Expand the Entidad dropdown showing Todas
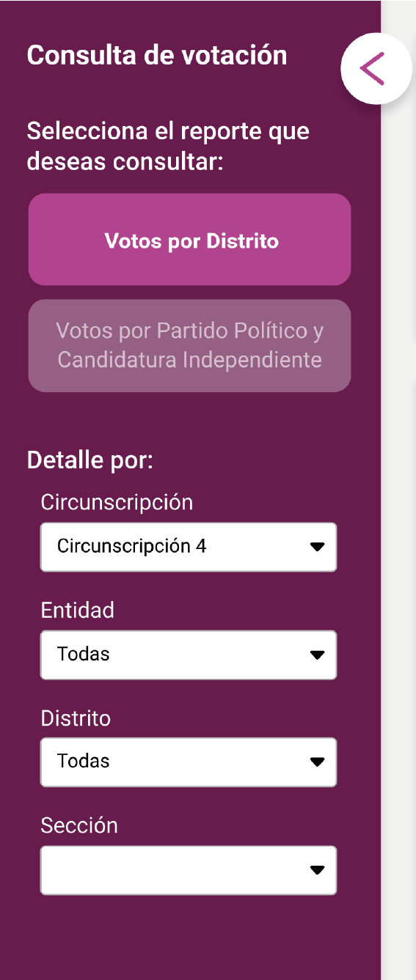The width and height of the screenshot is (416, 980). [x=189, y=655]
